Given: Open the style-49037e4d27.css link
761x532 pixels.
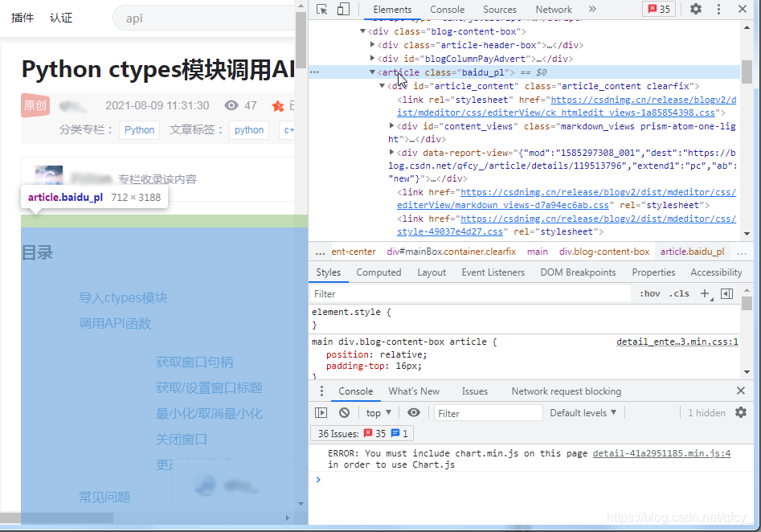Looking at the screenshot, I should point(567,225).
